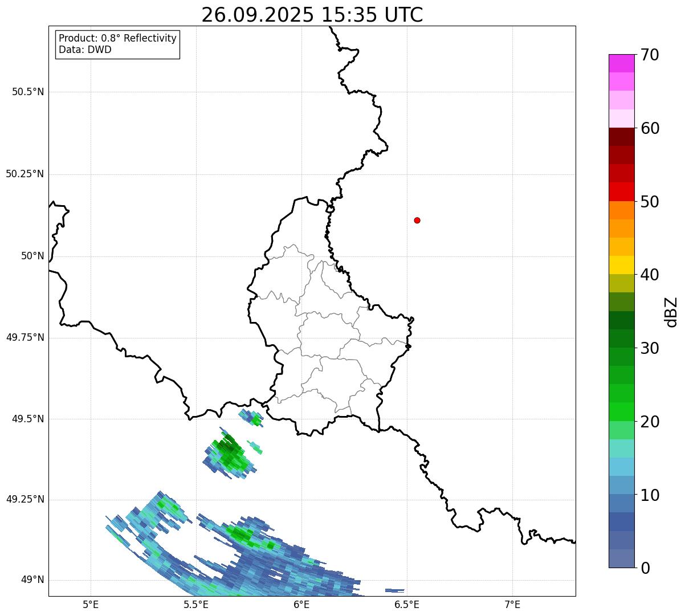This screenshot has height=616, width=685.
Task: Click the magenta top colorbar segment
Action: pos(621,63)
